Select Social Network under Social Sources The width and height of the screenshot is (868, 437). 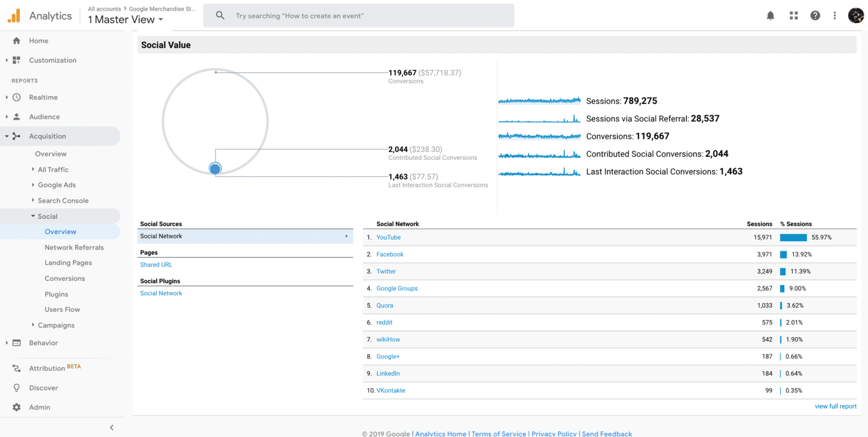(x=245, y=236)
